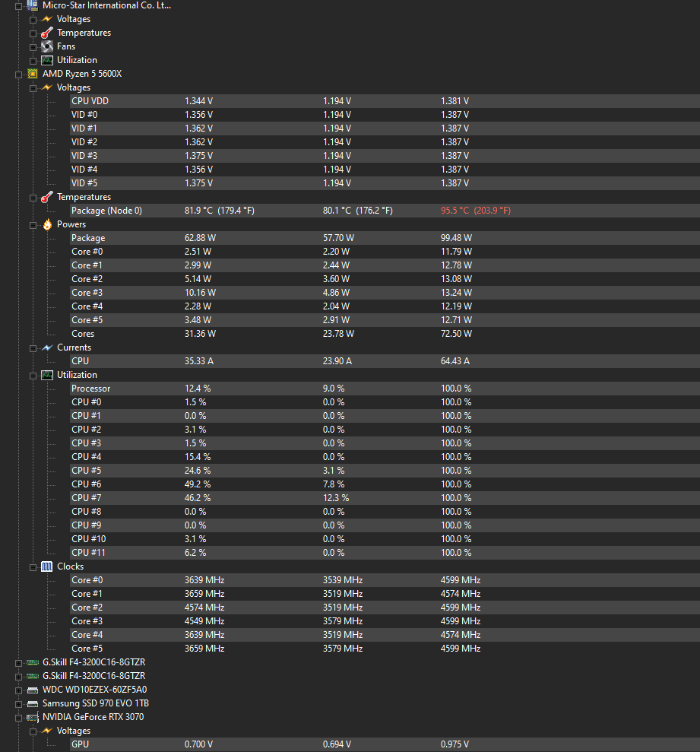
Task: Collapse the AMD Ryzen Temperatures section
Action: tap(33, 198)
